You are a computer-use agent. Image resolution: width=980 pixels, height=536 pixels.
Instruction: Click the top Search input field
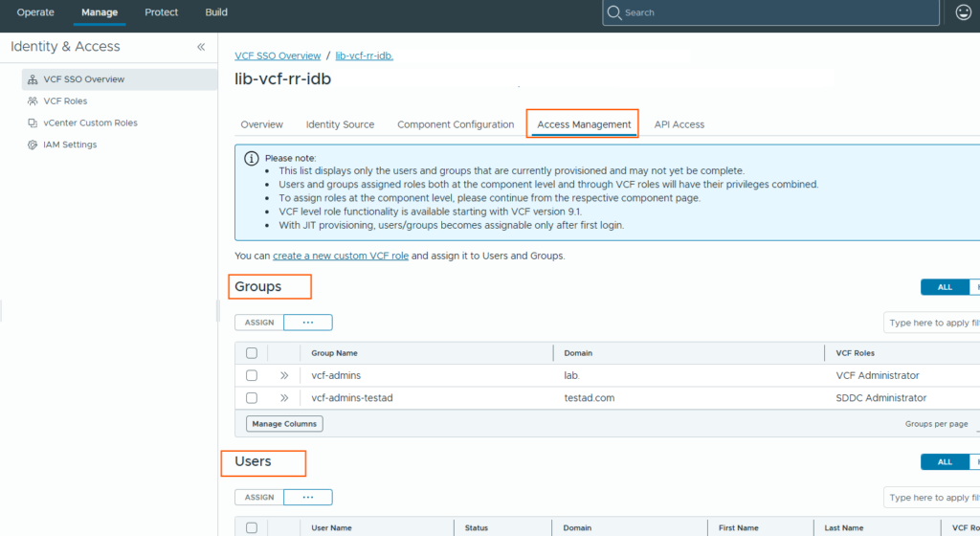(x=770, y=12)
